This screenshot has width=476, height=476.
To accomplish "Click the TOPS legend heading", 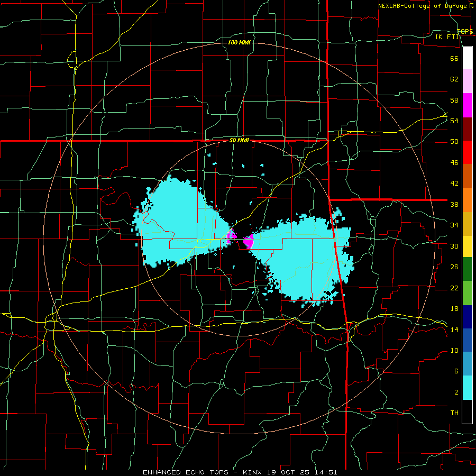I will coord(465,32).
